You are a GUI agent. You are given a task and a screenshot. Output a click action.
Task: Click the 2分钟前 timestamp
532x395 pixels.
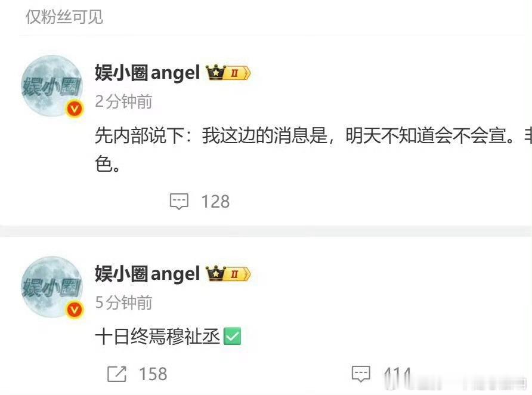click(x=123, y=101)
